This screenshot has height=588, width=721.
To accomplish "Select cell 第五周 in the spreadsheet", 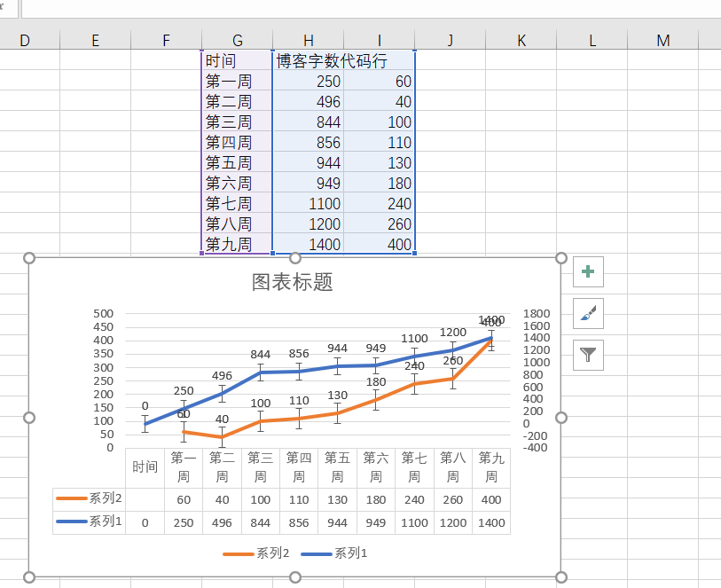I will 238,162.
